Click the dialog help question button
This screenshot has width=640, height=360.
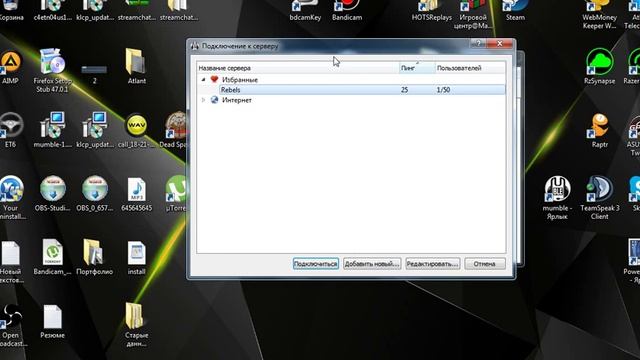478,43
